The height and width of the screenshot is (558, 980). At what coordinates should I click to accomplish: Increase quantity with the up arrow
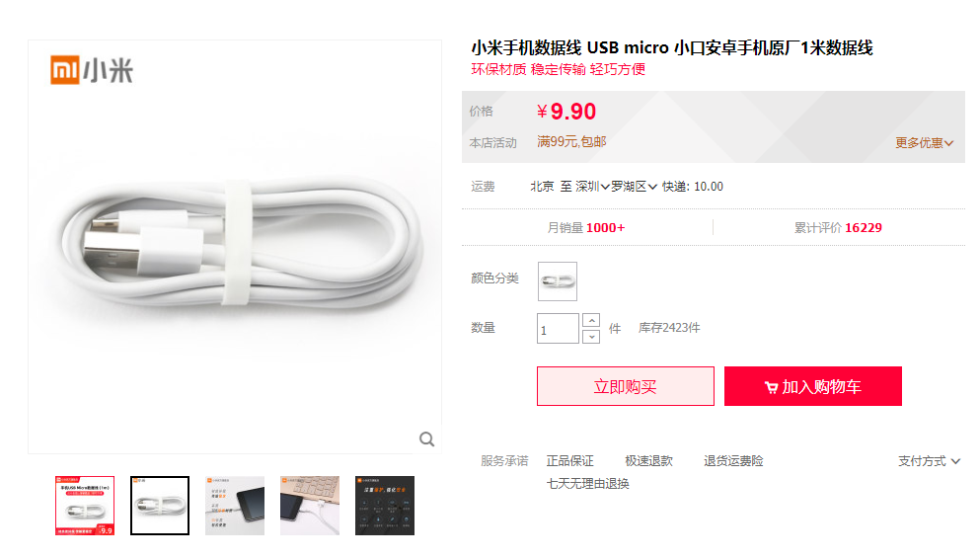pyautogui.click(x=591, y=320)
